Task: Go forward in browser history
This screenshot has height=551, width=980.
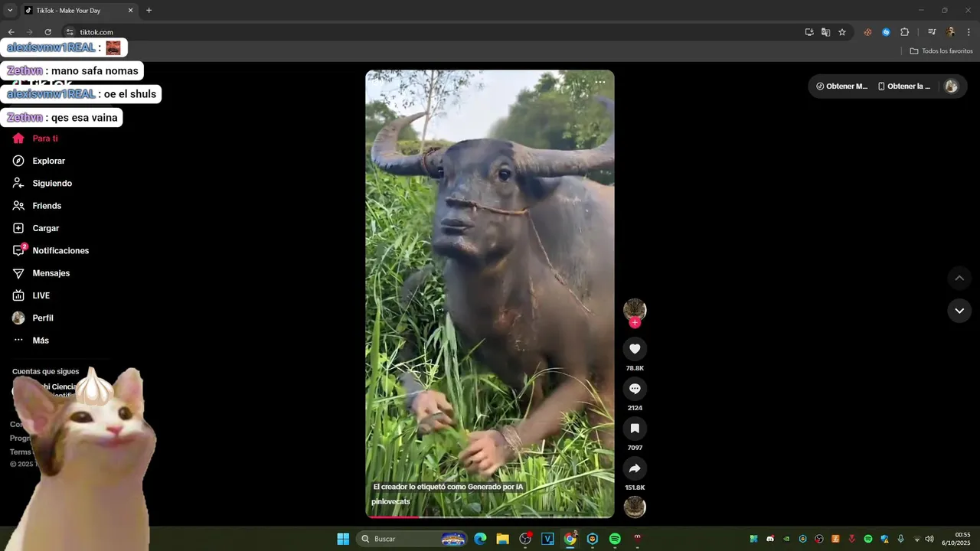Action: (29, 32)
